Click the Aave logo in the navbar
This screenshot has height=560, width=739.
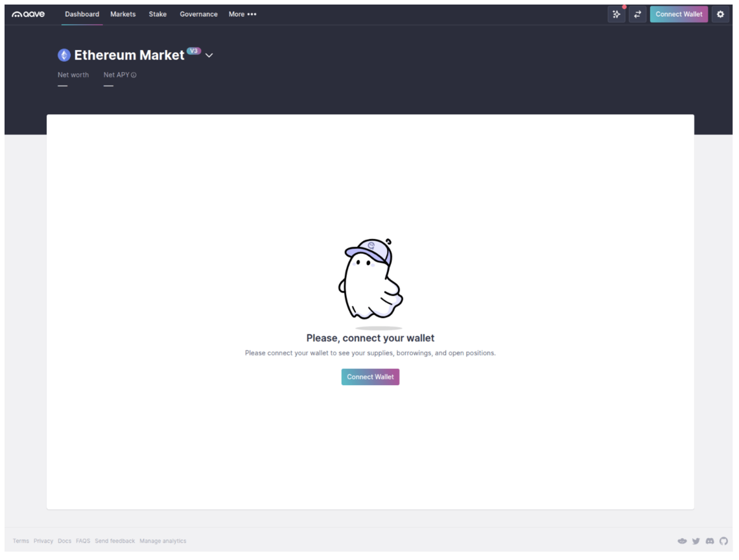coord(27,14)
